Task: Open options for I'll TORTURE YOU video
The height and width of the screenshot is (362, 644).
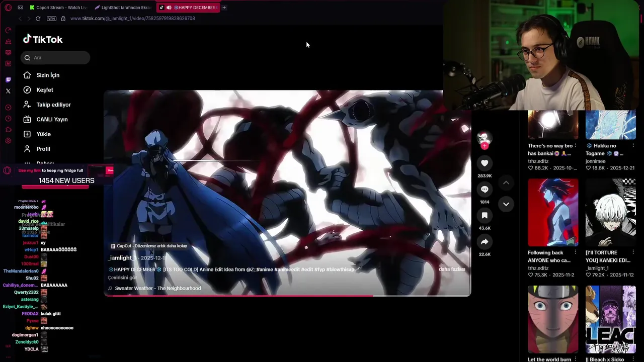Action: tap(633, 252)
